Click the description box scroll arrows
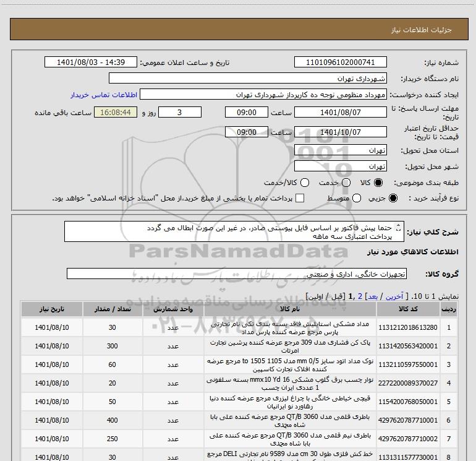The image size is (476, 461). click(x=399, y=227)
